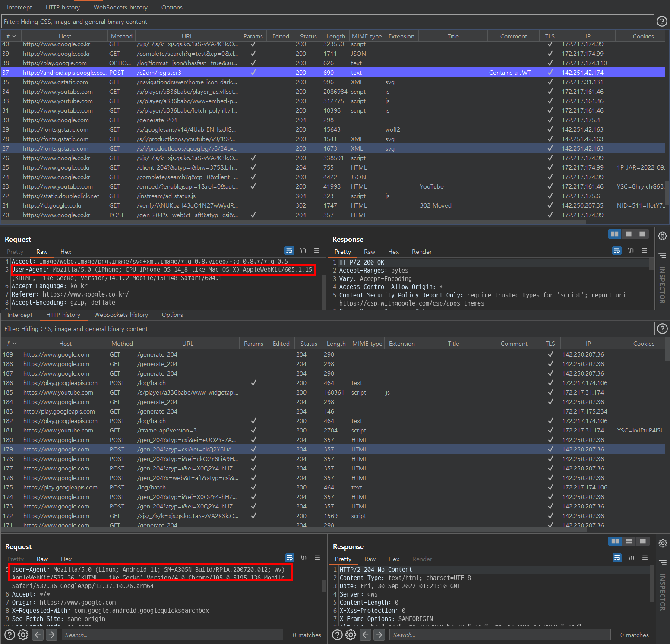Switch to Intercept tab in lower window
The height and width of the screenshot is (644, 670).
[x=20, y=315]
